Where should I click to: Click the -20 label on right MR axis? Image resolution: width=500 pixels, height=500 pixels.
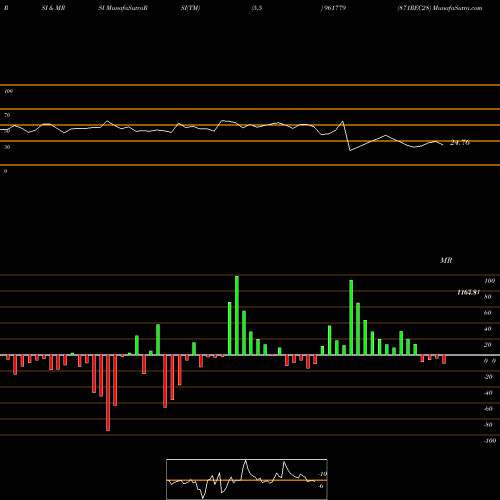tap(488, 377)
